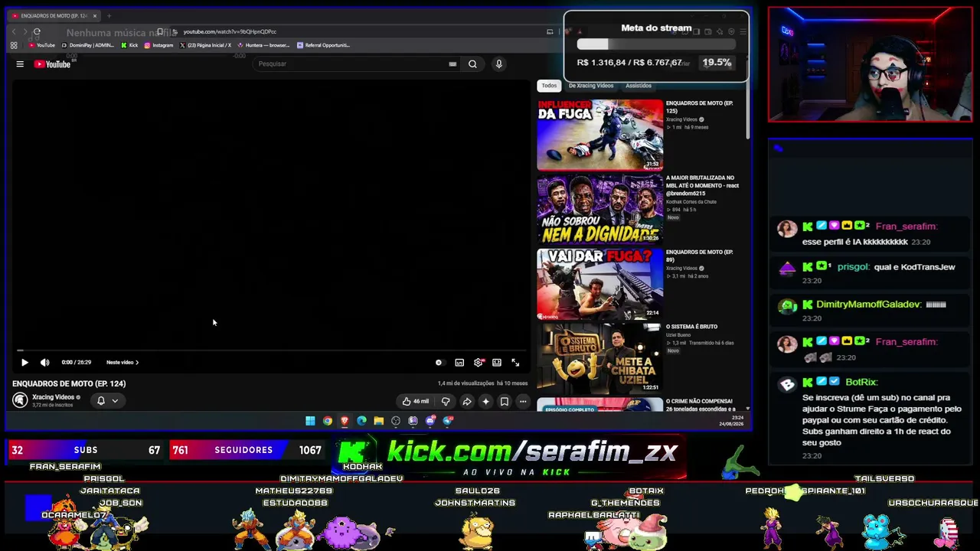Open the Huntera bookmark
This screenshot has height=551, width=980.
263,45
